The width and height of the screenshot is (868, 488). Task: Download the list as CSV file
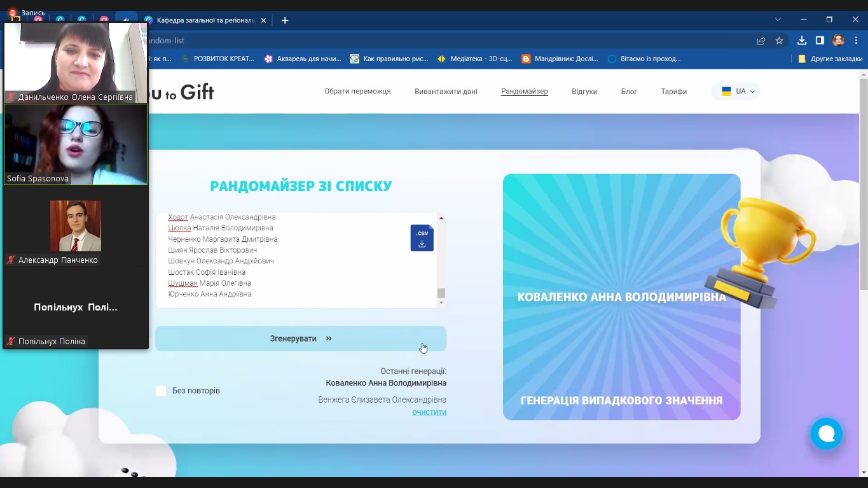click(422, 238)
